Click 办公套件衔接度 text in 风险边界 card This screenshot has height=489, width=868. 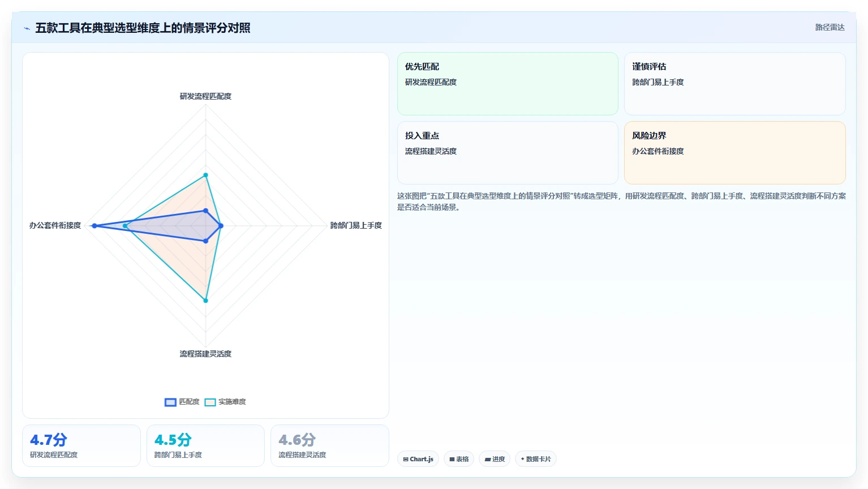click(658, 151)
